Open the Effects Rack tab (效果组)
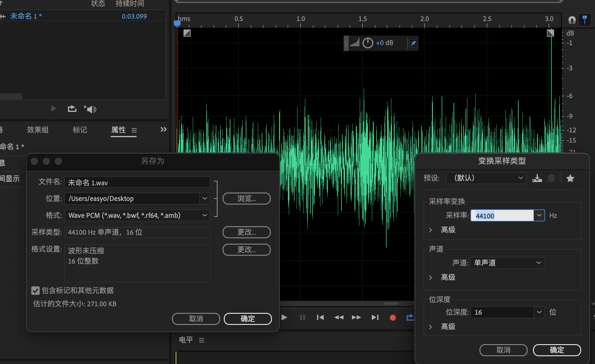Screen dimensions: 595x364 [38, 130]
